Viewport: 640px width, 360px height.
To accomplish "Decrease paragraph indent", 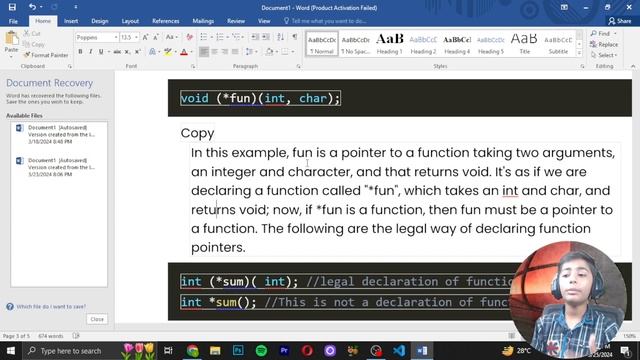I will [x=255, y=37].
